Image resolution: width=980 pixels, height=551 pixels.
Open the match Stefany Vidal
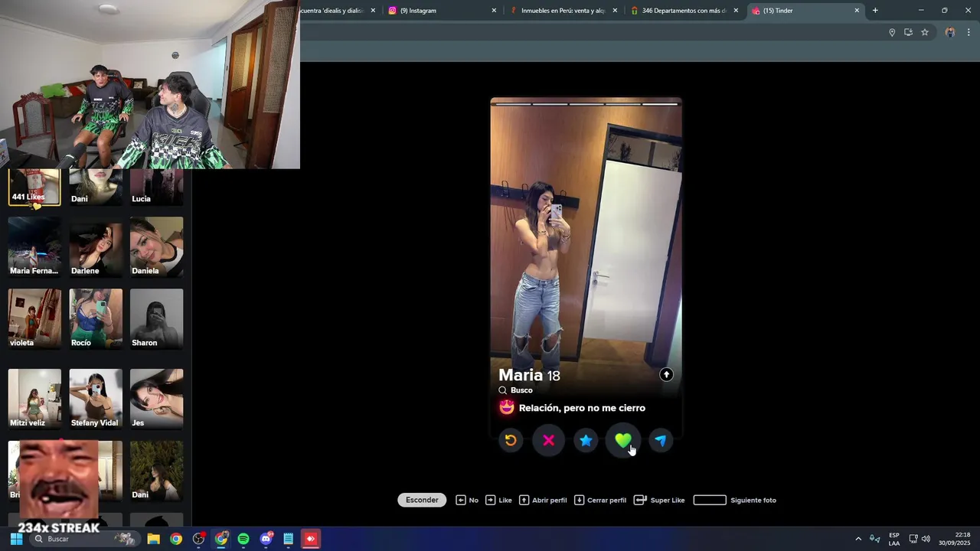pyautogui.click(x=96, y=399)
